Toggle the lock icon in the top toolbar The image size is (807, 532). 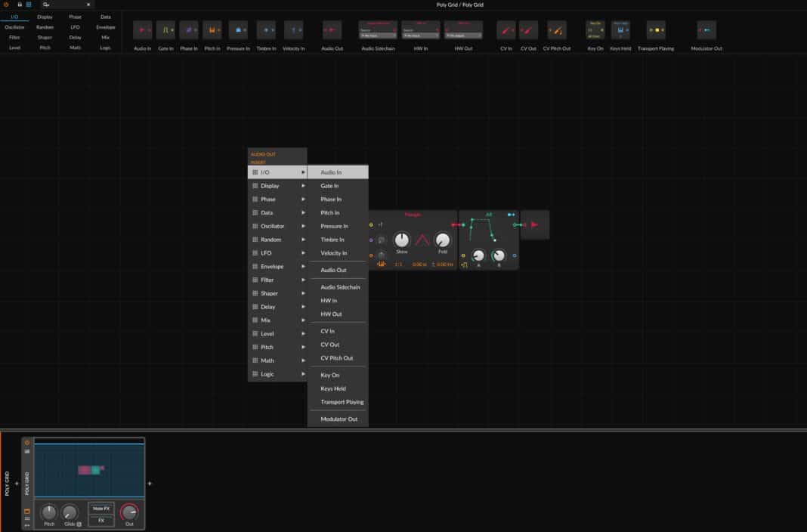click(18, 5)
